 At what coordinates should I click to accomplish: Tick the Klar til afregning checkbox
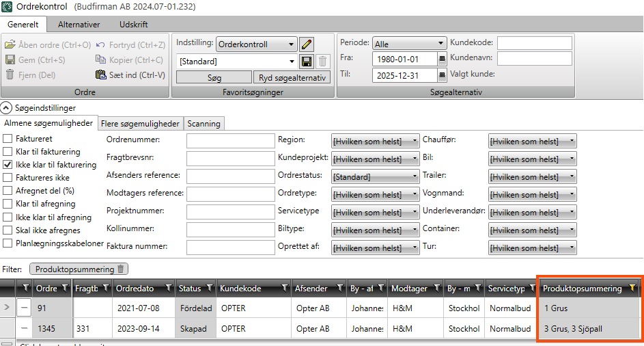[8, 204]
